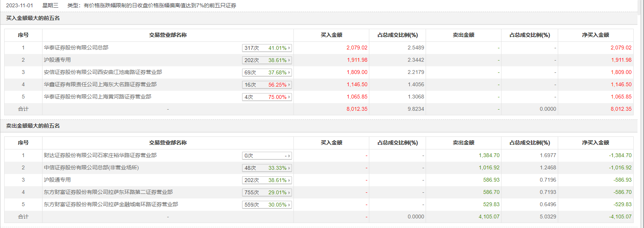Screen dimensions: 644x228
Task: Open 沪股通专用 in the buy table
Action: point(57,60)
